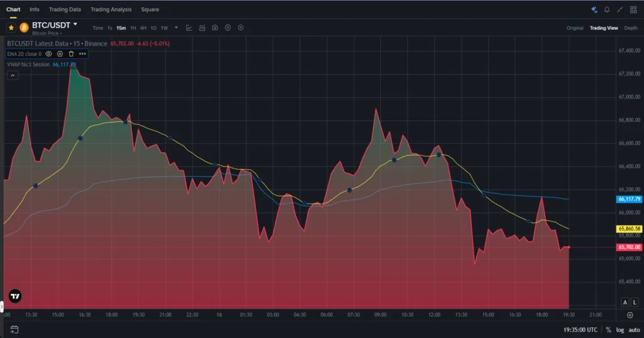Hide the EMA 20 indicator via eye icon
This screenshot has width=644, height=338.
(x=48, y=54)
